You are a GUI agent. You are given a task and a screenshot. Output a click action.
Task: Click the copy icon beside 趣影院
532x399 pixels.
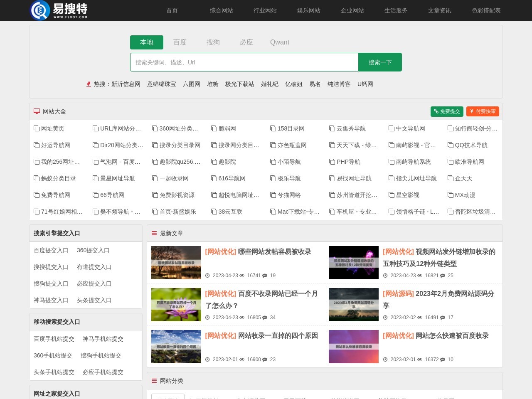pos(214,162)
